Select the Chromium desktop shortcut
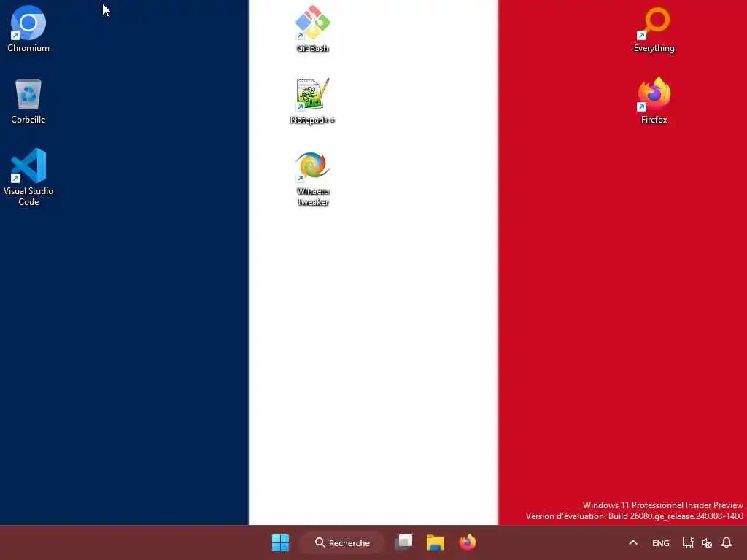This screenshot has height=560, width=747. click(x=28, y=28)
